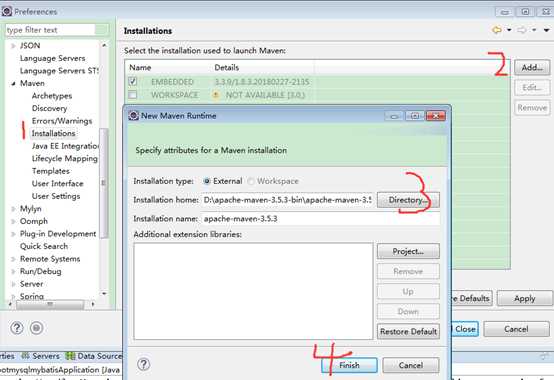
Task: Expand the JSON tree node
Action: [13, 46]
